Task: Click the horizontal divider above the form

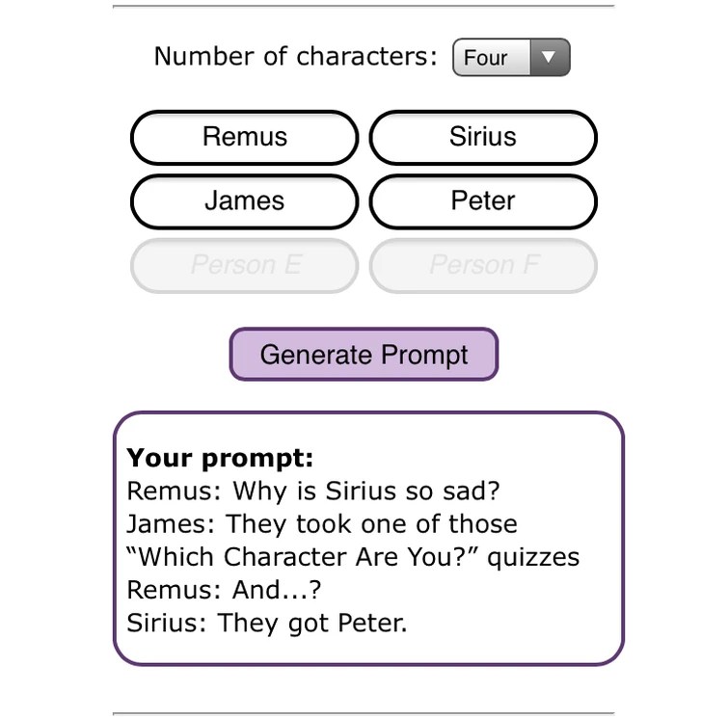Action: (x=364, y=6)
